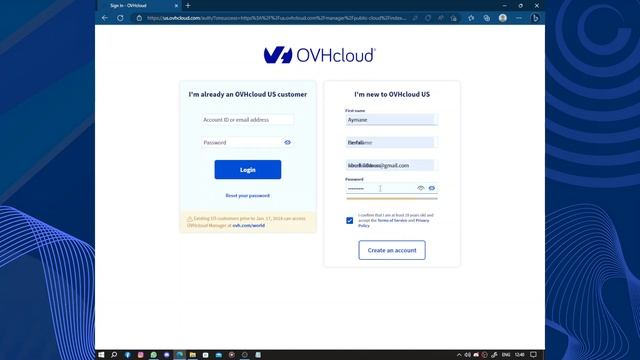Open the Windows notification center icon
The width and height of the screenshot is (640, 360).
[533, 355]
